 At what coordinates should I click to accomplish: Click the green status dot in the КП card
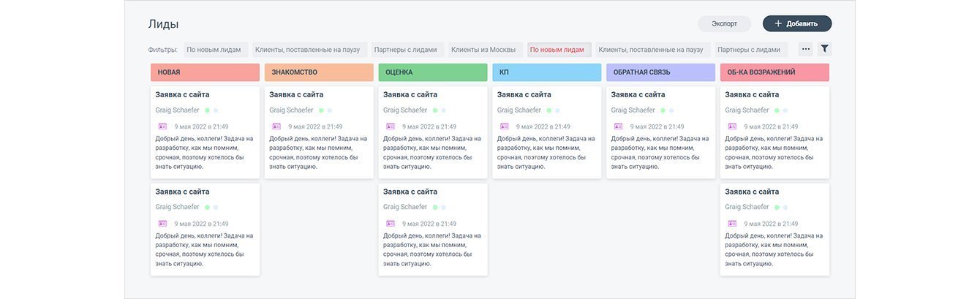(549, 110)
